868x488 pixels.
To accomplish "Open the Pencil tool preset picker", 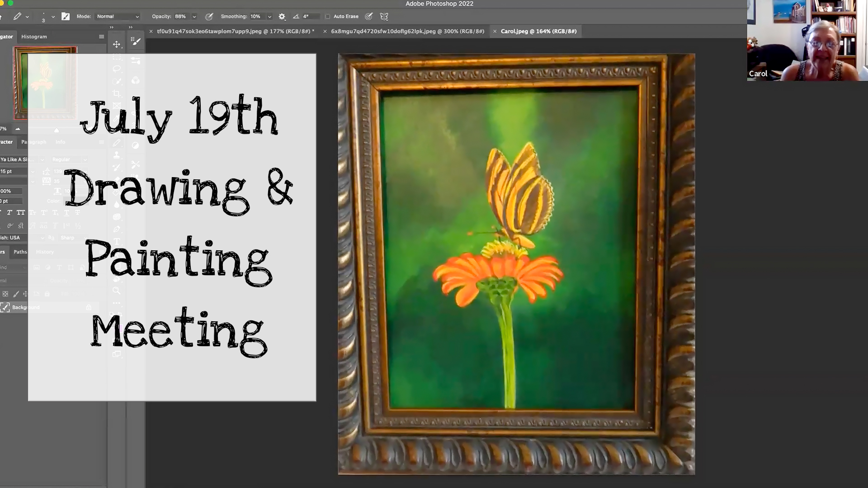I will click(17, 17).
